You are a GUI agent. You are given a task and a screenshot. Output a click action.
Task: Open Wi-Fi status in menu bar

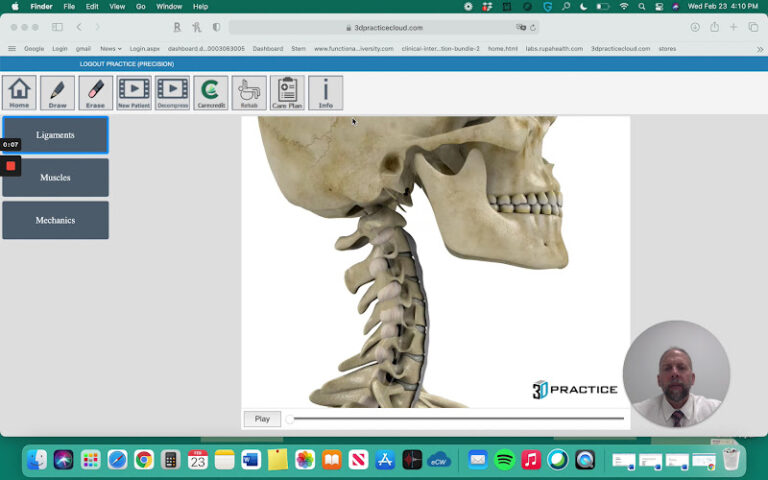pyautogui.click(x=624, y=6)
